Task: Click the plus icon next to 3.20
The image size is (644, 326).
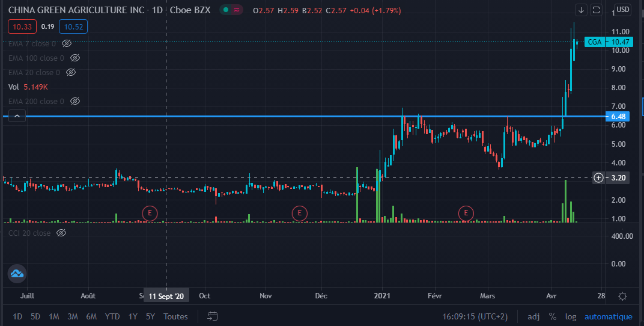Action: pos(598,177)
